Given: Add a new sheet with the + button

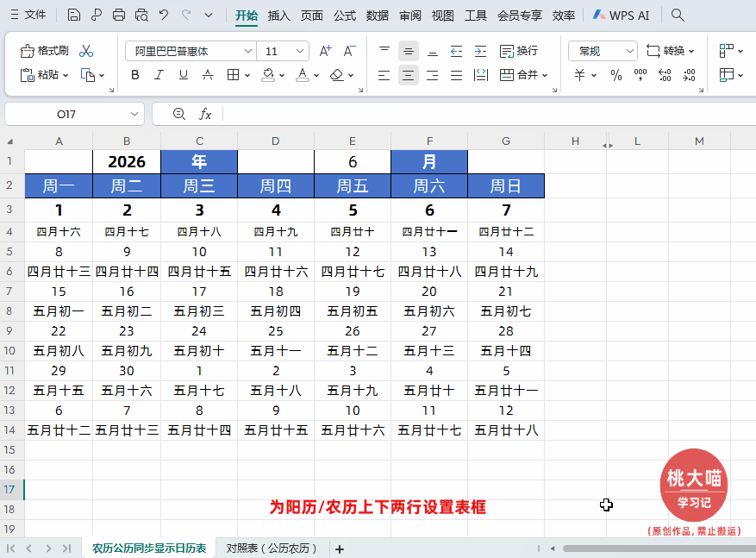Looking at the screenshot, I should coord(340,546).
